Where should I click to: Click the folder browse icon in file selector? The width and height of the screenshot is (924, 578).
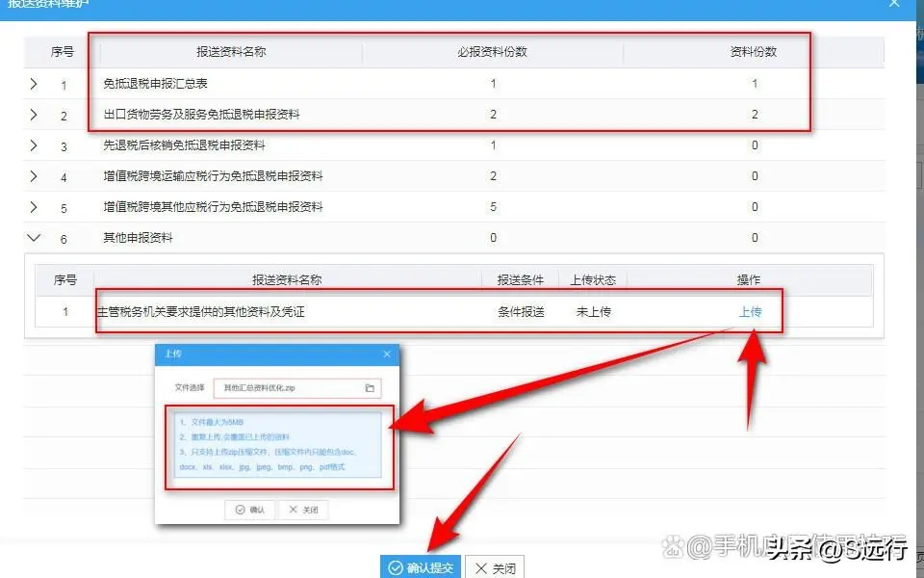point(370,388)
